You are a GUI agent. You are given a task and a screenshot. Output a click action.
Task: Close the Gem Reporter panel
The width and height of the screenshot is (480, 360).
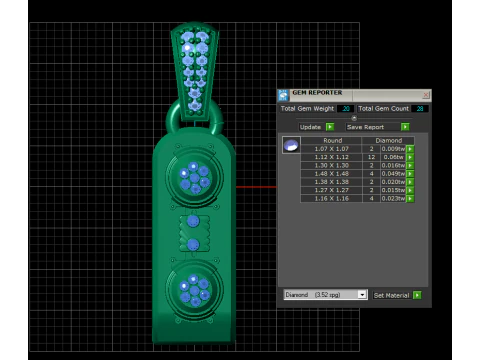[426, 95]
